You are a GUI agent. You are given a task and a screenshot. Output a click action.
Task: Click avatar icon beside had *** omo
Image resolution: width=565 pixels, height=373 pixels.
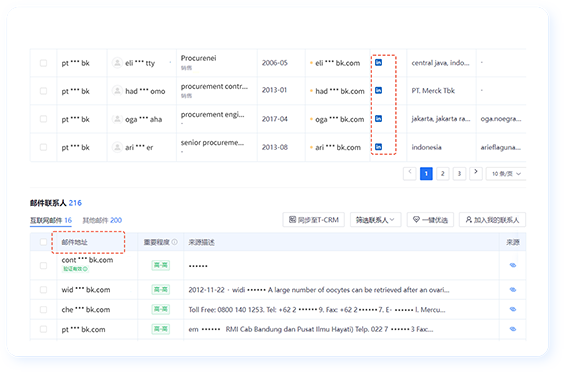(117, 91)
